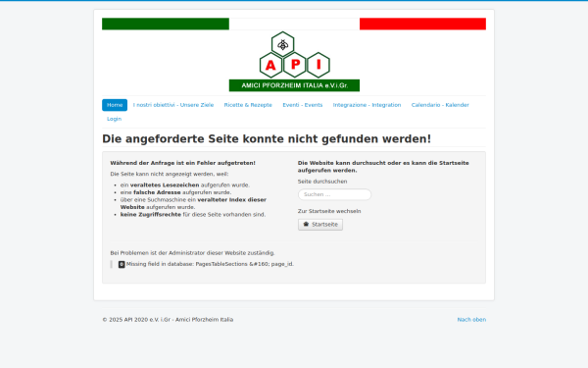
Task: Click bullet text falsche Adresse
Action: (157, 192)
